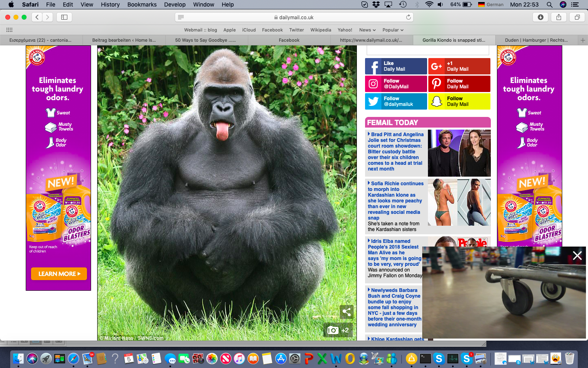Open a new tab with plus button
This screenshot has height=368, width=588.
point(583,40)
